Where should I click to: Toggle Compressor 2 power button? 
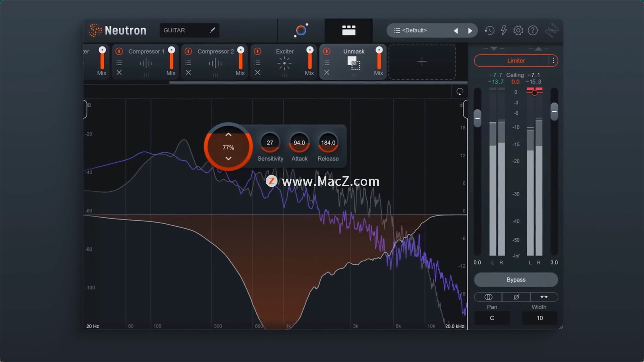click(x=188, y=51)
